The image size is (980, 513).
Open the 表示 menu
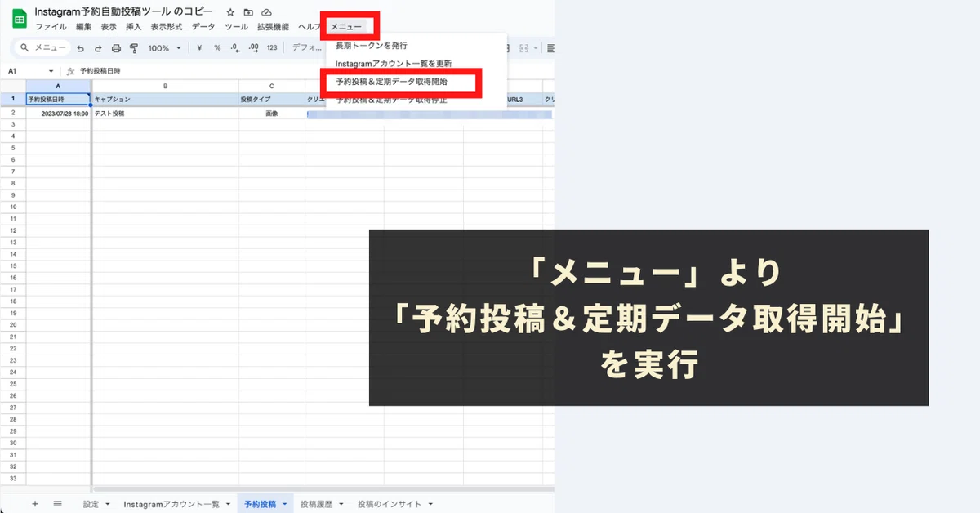[x=109, y=27]
